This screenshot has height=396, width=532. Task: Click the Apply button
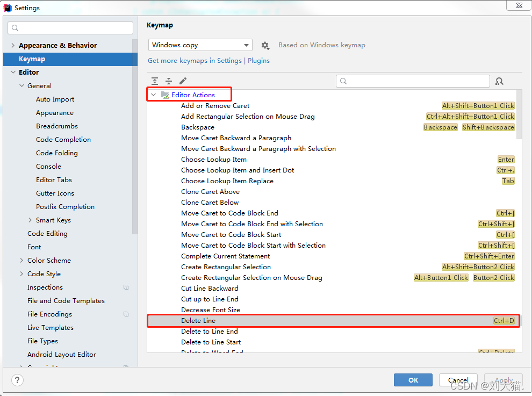pyautogui.click(x=504, y=380)
